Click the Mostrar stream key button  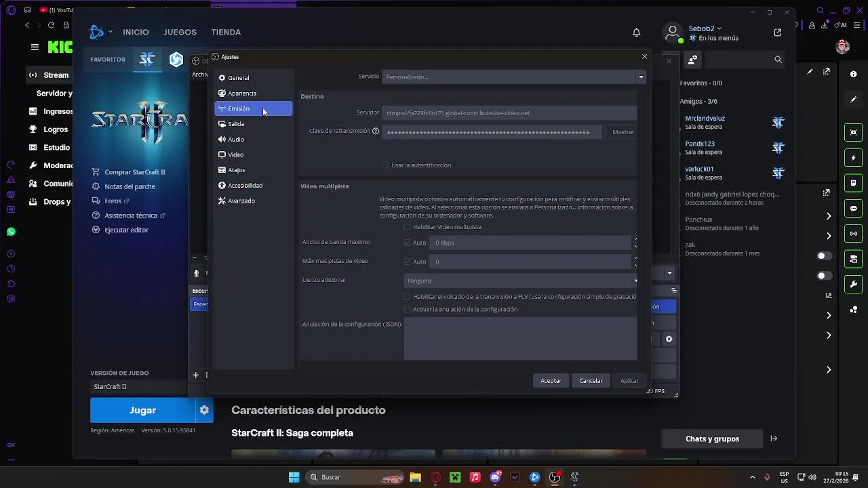(x=623, y=132)
